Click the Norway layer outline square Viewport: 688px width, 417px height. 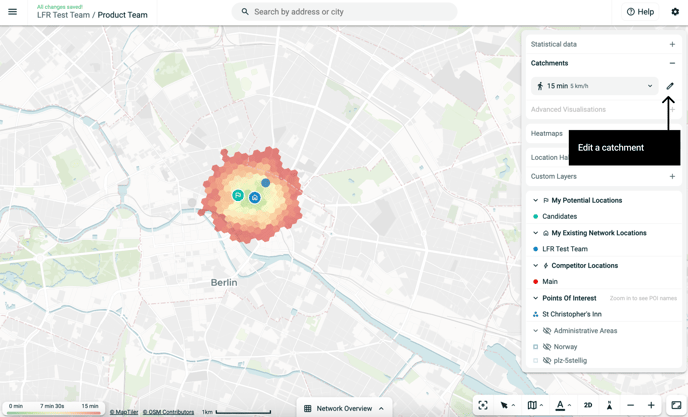(x=535, y=347)
